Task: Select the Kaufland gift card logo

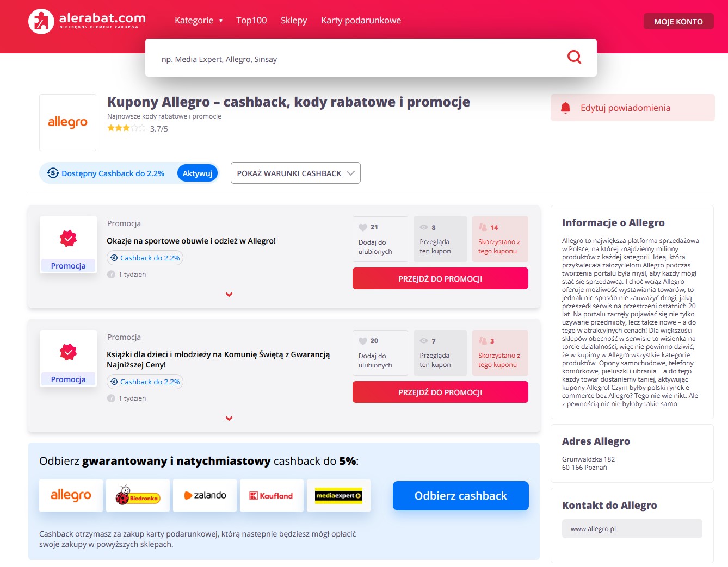Action: (272, 495)
